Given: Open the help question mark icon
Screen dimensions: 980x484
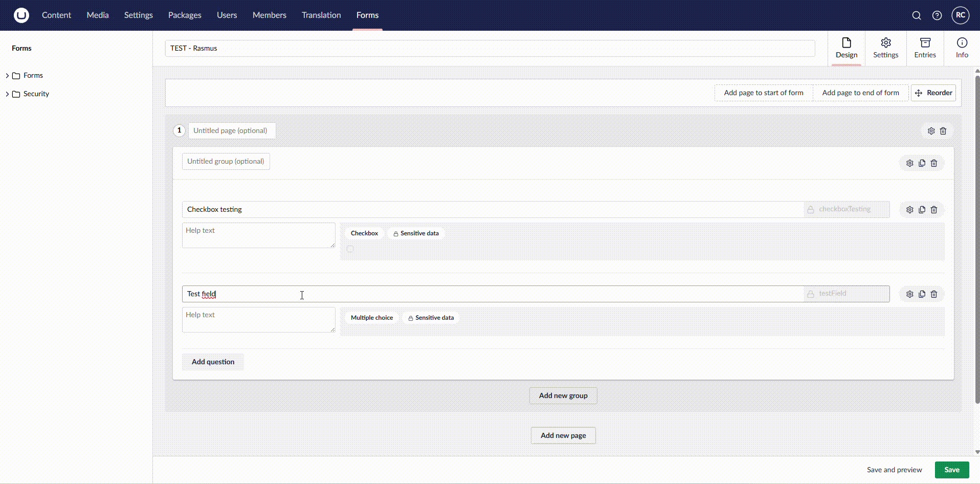Looking at the screenshot, I should click(x=937, y=15).
